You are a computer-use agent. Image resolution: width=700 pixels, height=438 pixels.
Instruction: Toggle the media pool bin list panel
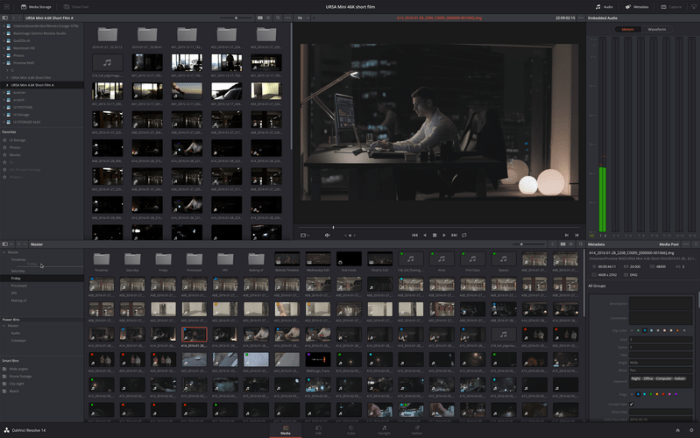[5, 244]
